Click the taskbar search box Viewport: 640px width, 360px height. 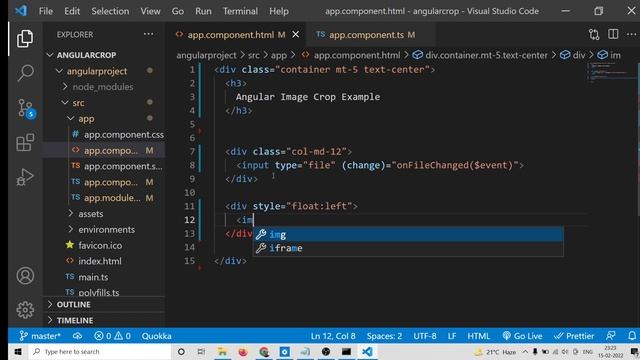[x=100, y=351]
